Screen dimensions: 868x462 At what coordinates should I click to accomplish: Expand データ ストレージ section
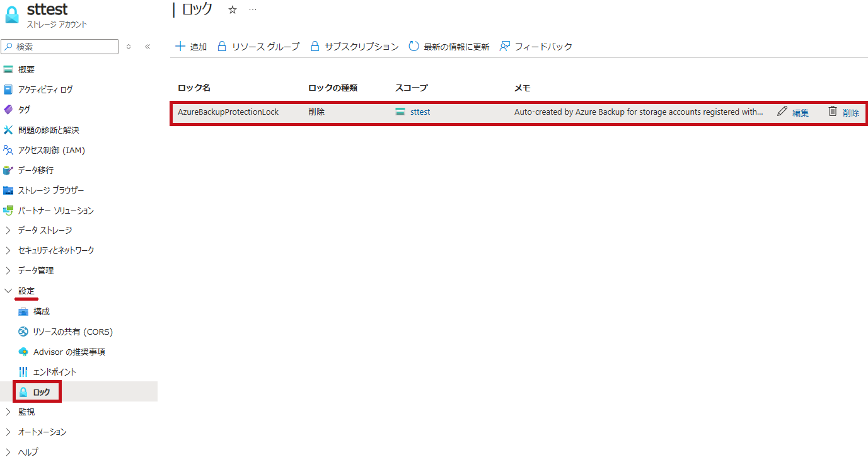[45, 230]
